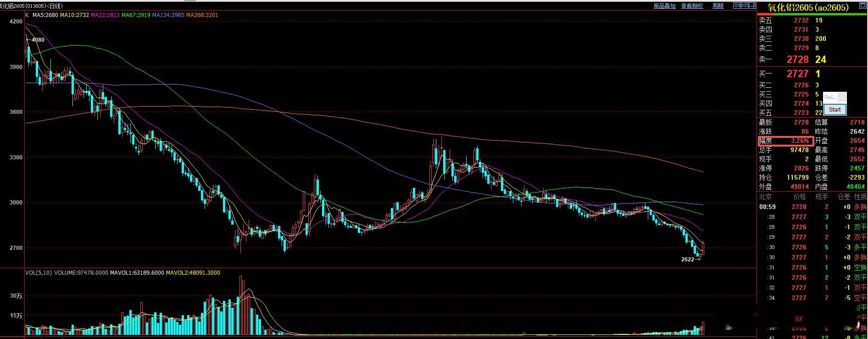Click the 卖五 price 2732
The width and height of the screenshot is (868, 339).
[801, 20]
